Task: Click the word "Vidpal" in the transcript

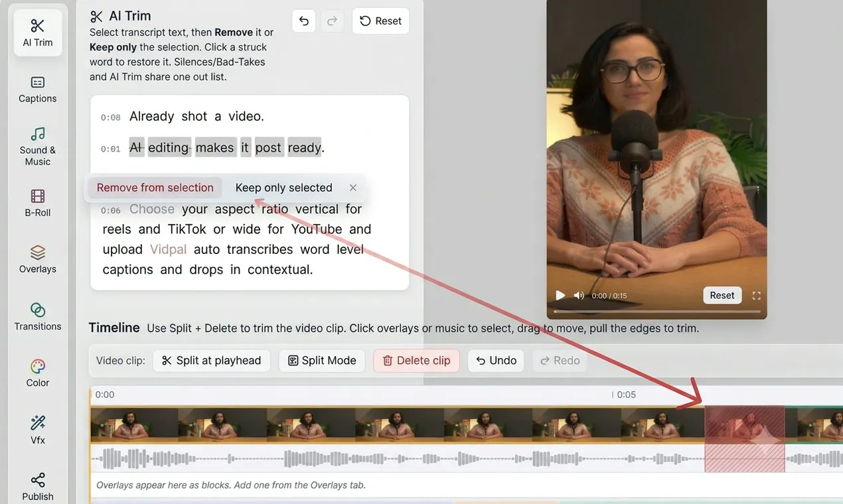Action: [168, 249]
